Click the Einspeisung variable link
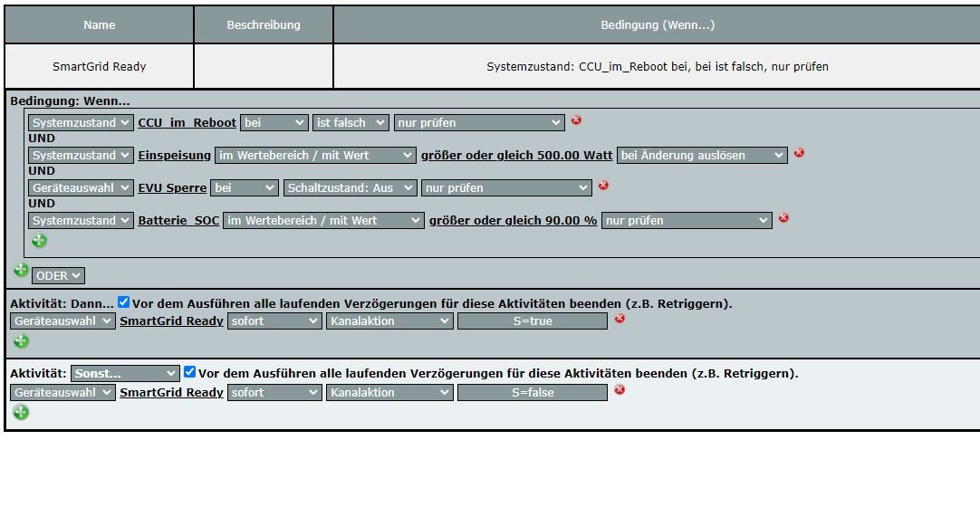This screenshot has width=980, height=507. 174,155
